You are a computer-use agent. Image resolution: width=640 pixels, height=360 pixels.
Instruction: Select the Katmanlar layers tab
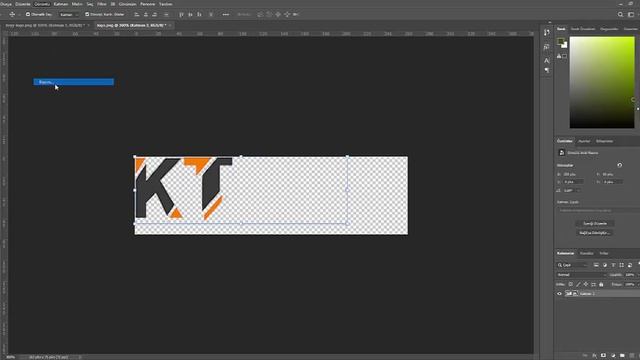pos(565,253)
